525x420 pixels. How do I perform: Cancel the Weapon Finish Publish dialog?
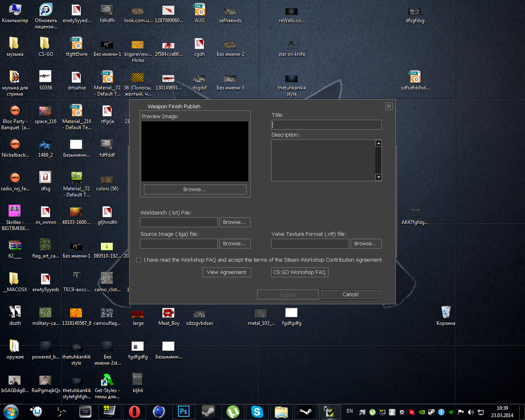point(351,294)
